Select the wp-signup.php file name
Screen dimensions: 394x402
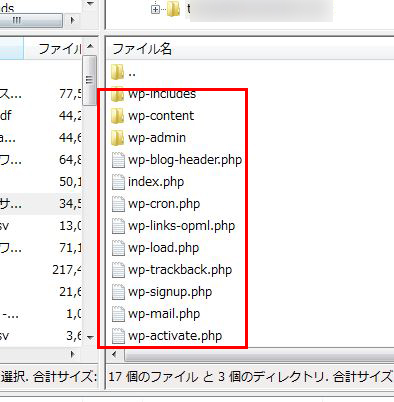(x=170, y=292)
